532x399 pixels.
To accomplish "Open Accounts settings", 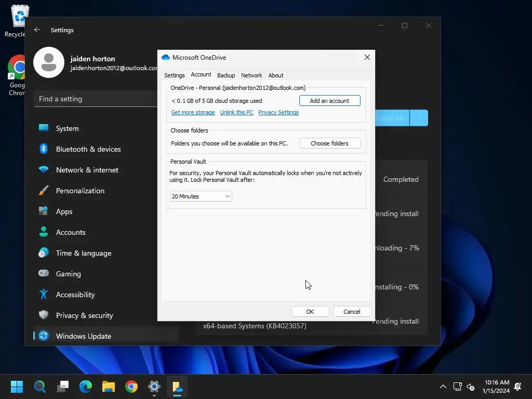I will point(106,232).
